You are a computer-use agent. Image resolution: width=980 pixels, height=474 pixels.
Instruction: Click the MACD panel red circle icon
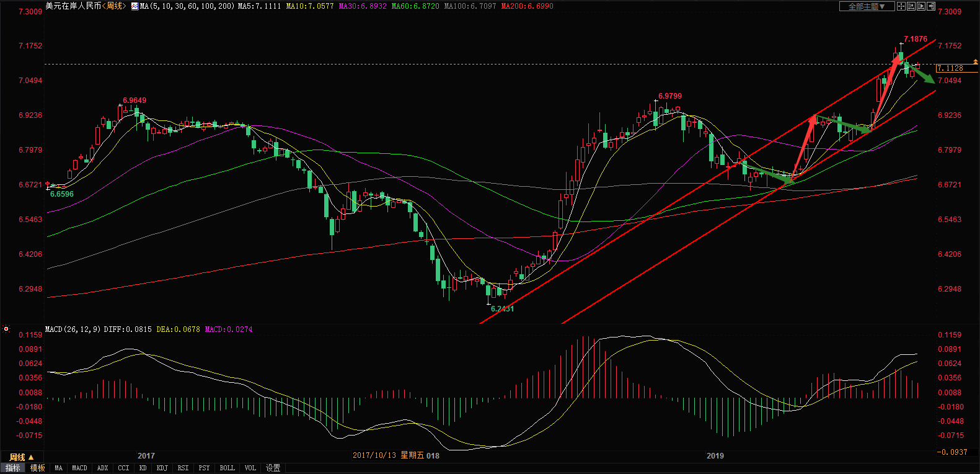pyautogui.click(x=6, y=329)
